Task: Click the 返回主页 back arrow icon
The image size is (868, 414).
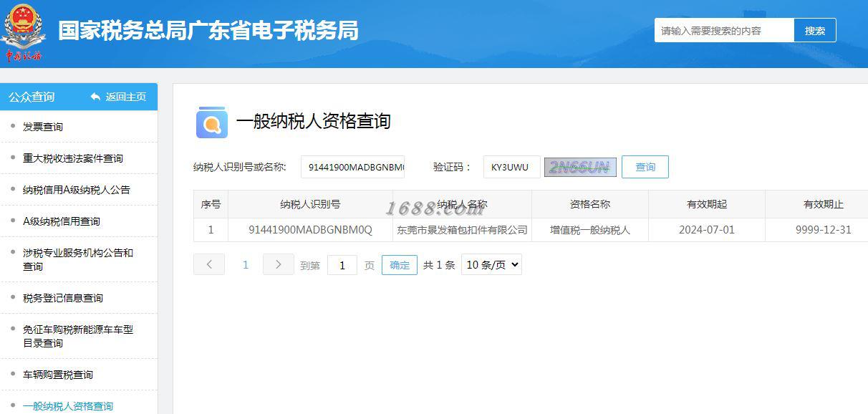Action: 95,97
